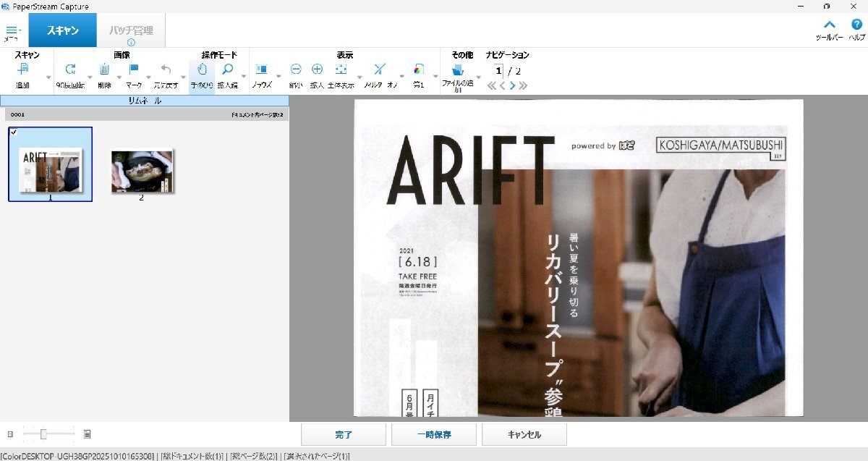Enable the hand pan mode
Screen dimensions: 868x461
pos(202,70)
